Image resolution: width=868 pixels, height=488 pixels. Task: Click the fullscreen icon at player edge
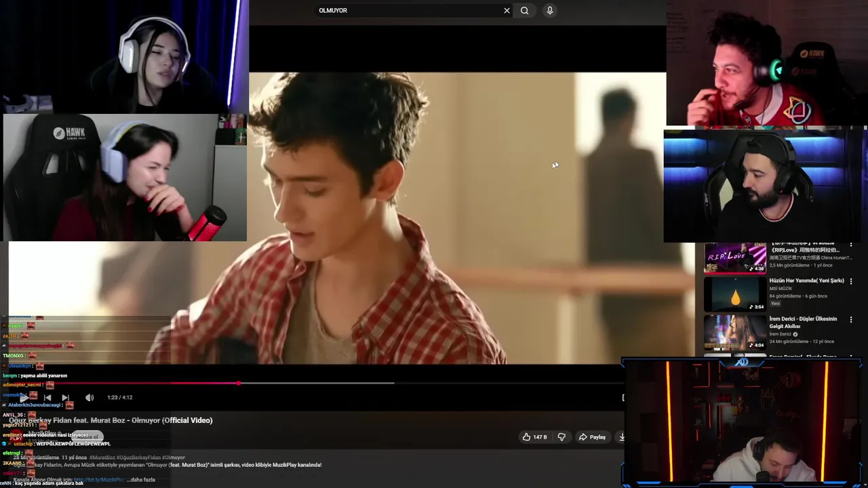coord(623,398)
